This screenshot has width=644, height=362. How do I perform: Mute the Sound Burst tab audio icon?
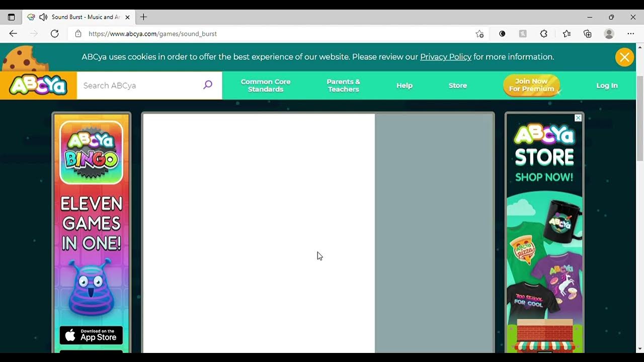click(x=43, y=17)
